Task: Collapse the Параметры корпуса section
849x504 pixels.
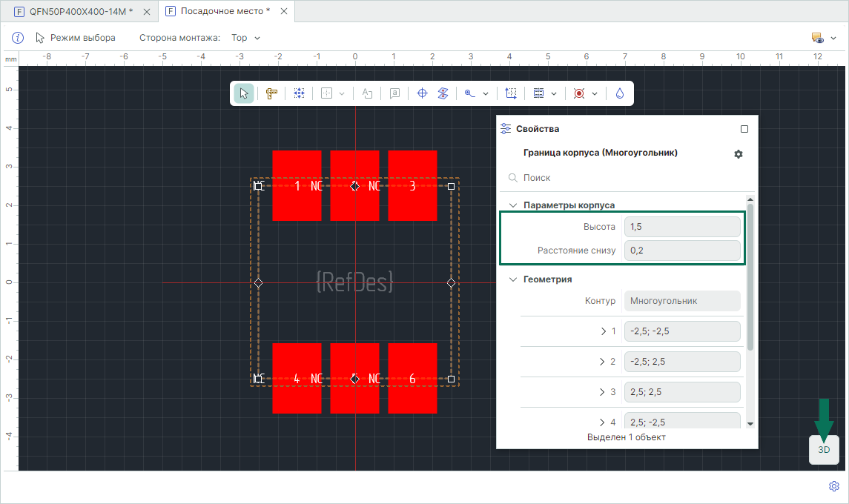Action: point(512,205)
